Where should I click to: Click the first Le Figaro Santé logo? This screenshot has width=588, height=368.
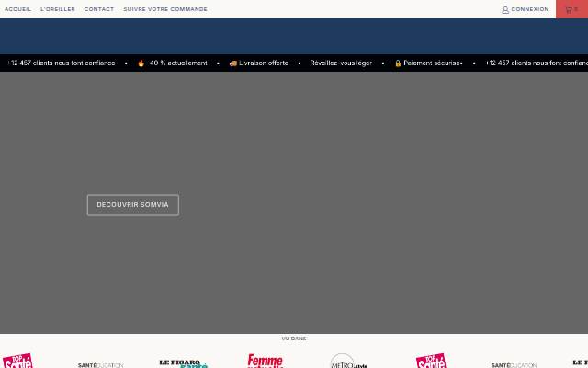pyautogui.click(x=184, y=363)
